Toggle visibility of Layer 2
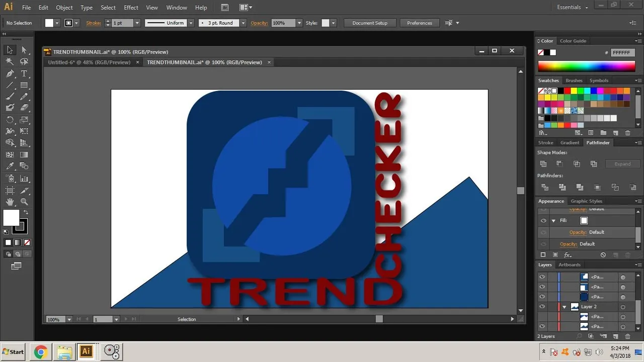The image size is (644, 362). point(542,307)
